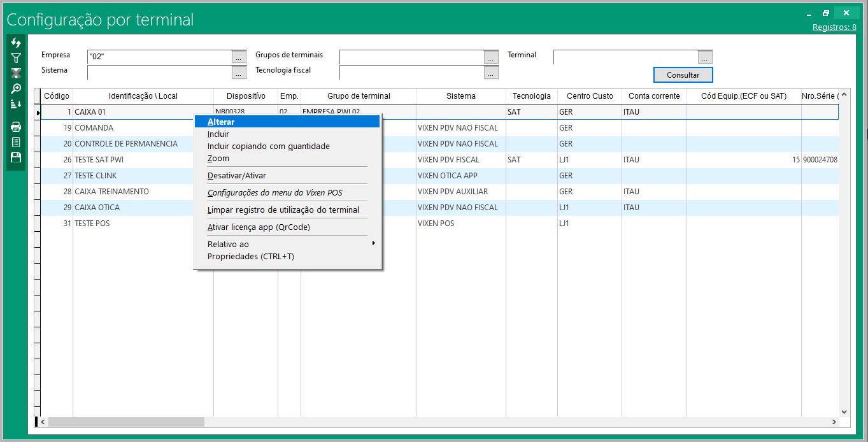Click inside the Terminal input field

[625, 57]
